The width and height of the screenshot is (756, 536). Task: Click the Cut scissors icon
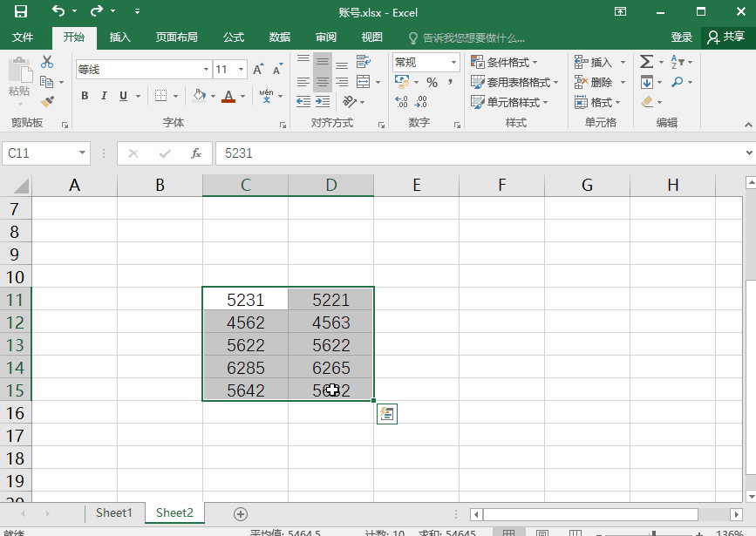(47, 62)
